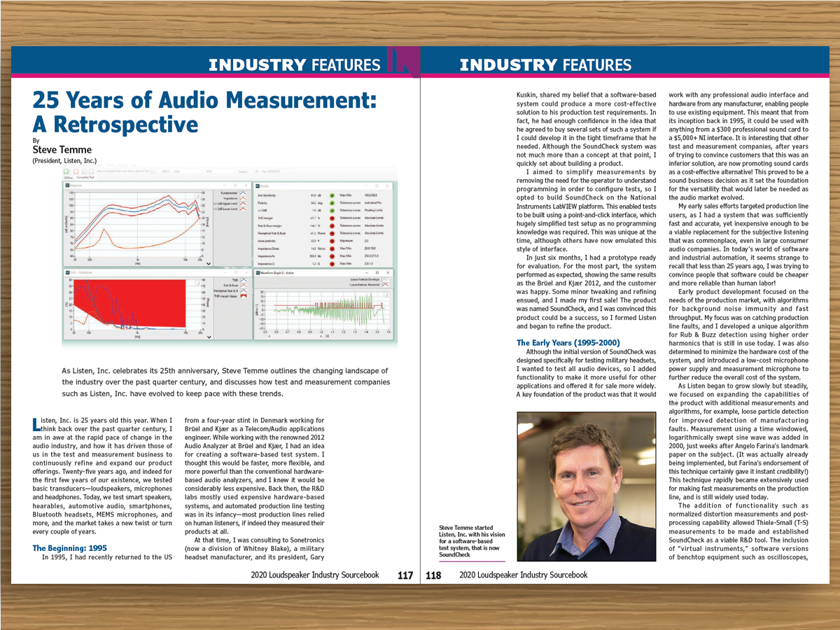The height and width of the screenshot is (630, 840).
Task: Click the Rub & Buzz legend swatch
Action: (x=243, y=285)
